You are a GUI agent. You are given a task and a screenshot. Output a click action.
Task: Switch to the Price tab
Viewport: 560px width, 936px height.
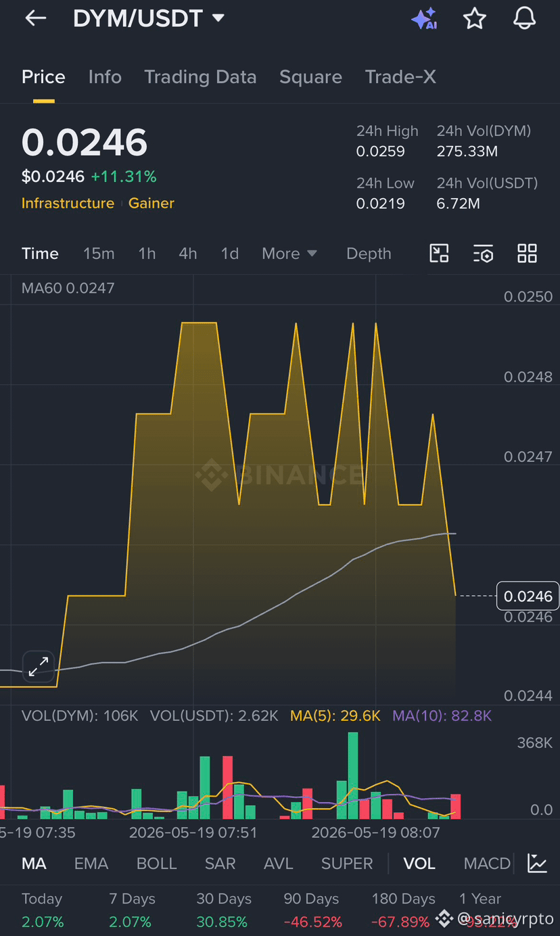(43, 77)
